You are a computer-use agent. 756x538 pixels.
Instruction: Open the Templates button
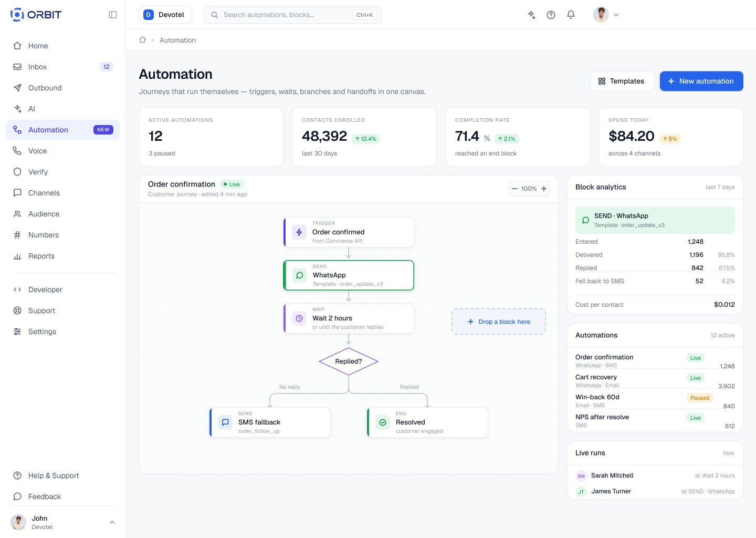(622, 81)
